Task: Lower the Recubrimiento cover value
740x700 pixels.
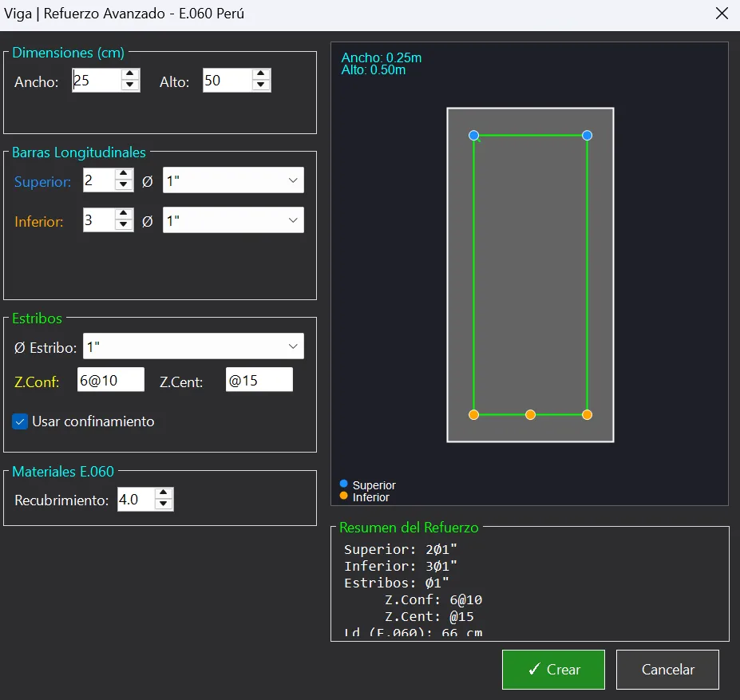Action: click(164, 504)
